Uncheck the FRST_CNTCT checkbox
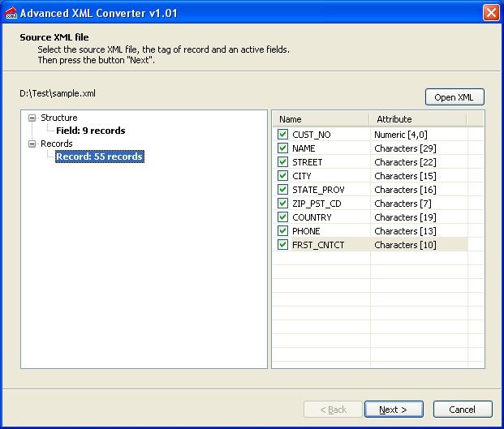 pos(282,245)
